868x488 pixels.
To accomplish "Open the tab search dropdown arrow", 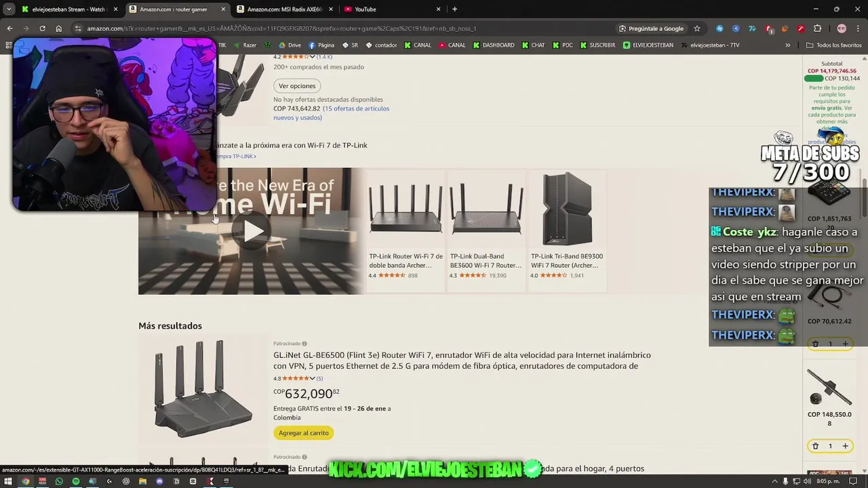I will (8, 9).
